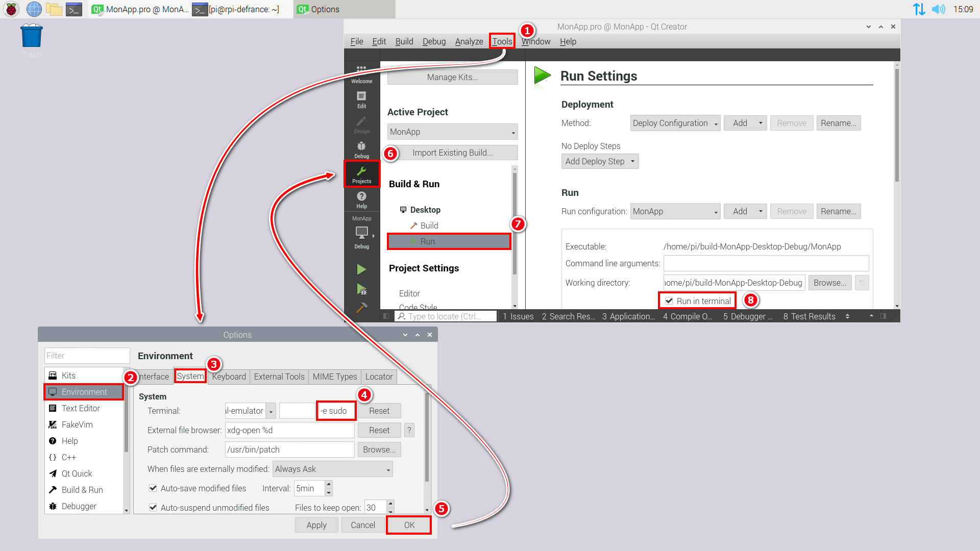Click the Manage Kits button
Screen dimensions: 980x551
tap(452, 77)
